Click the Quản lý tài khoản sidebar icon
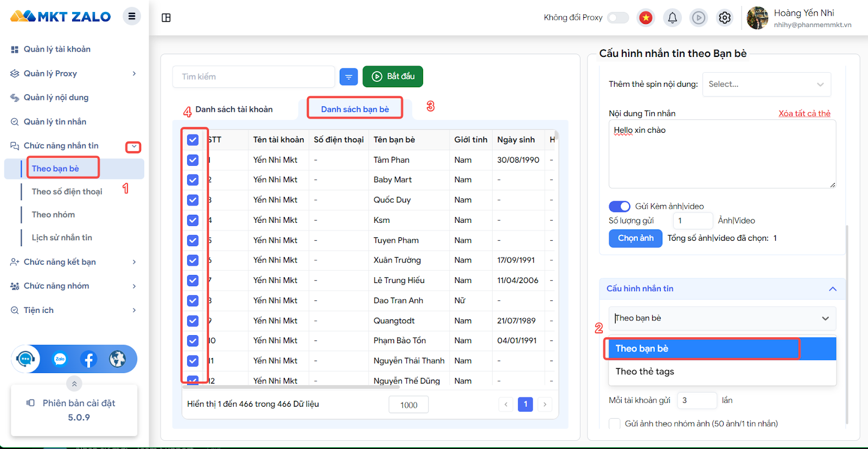The image size is (868, 449). (x=15, y=49)
